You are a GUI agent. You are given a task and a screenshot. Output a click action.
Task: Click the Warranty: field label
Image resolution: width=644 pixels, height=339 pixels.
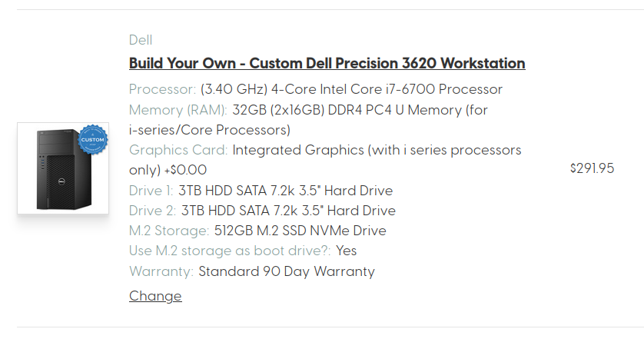point(161,271)
